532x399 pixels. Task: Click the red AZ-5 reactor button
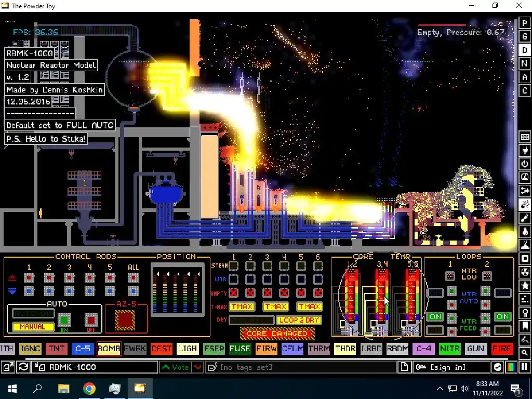pyautogui.click(x=125, y=320)
